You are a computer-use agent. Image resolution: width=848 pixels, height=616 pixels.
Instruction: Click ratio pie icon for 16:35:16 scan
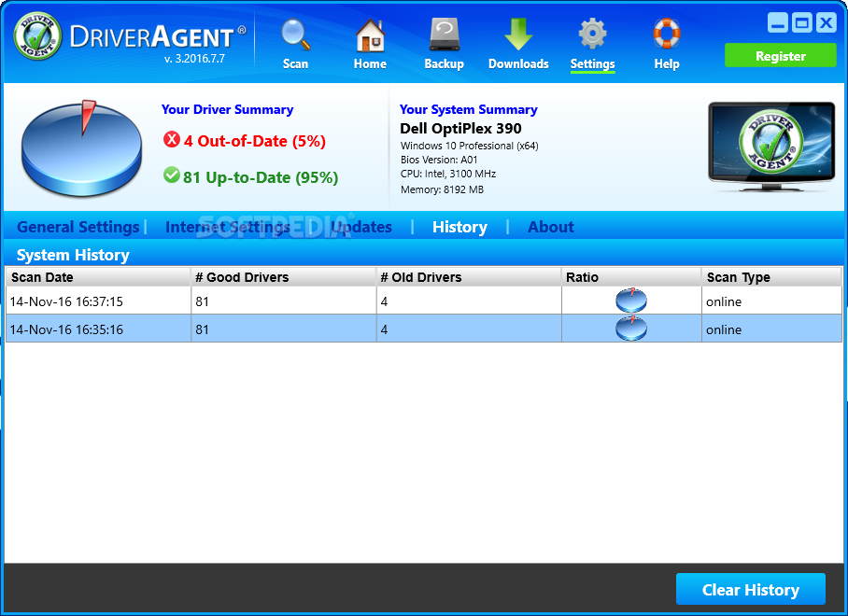tap(631, 328)
